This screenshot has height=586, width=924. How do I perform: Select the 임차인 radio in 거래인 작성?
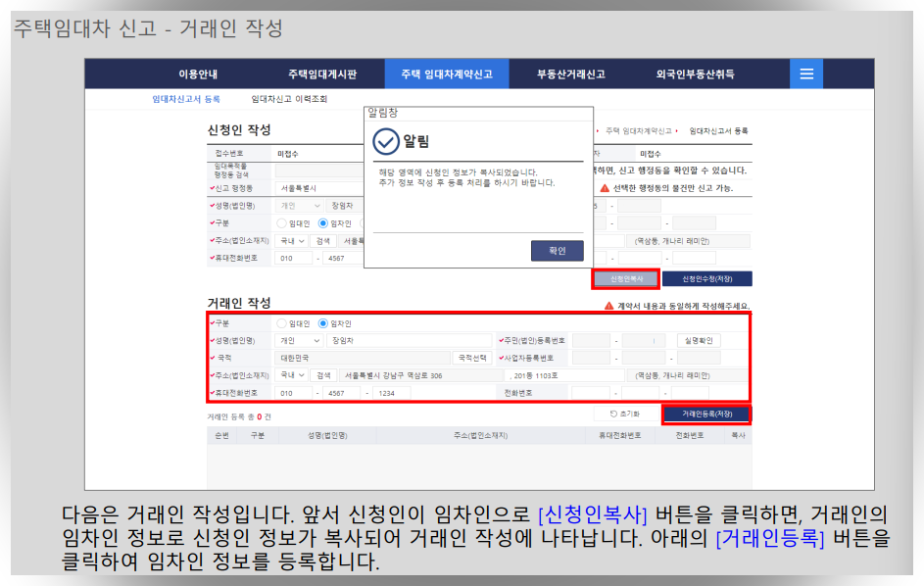pyautogui.click(x=322, y=320)
